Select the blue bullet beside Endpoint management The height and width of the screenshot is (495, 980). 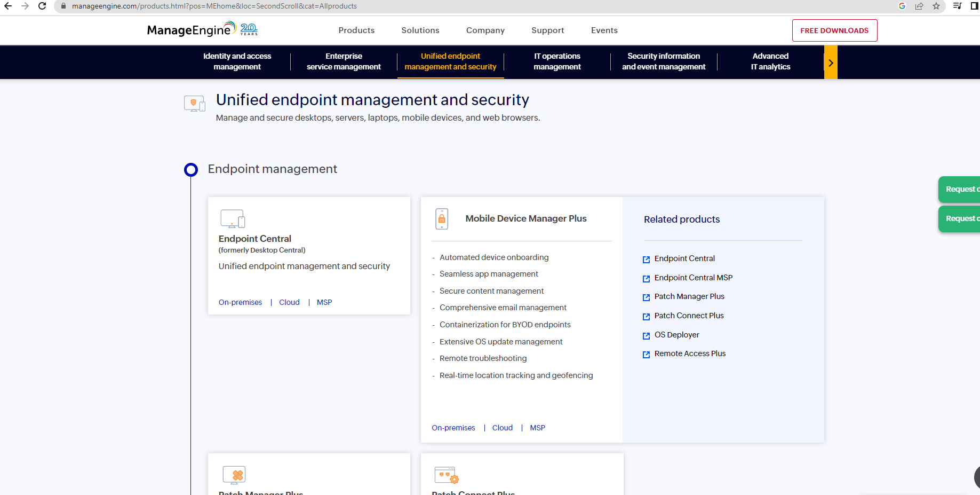(x=190, y=169)
